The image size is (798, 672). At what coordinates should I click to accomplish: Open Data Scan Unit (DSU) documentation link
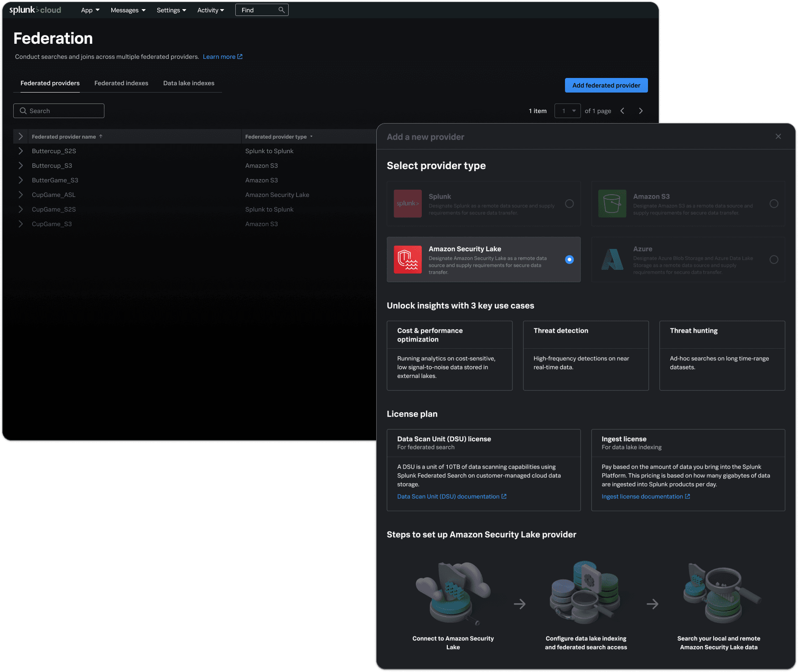point(452,496)
